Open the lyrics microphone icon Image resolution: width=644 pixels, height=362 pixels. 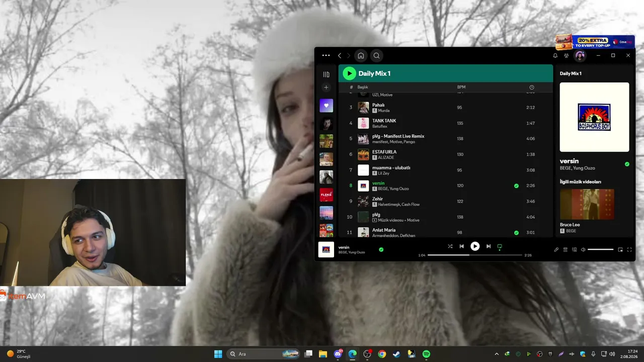click(556, 249)
